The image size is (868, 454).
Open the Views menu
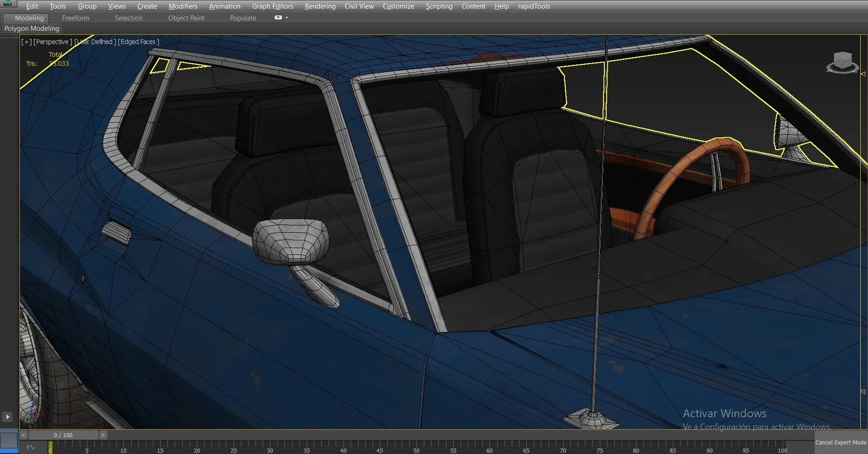117,6
